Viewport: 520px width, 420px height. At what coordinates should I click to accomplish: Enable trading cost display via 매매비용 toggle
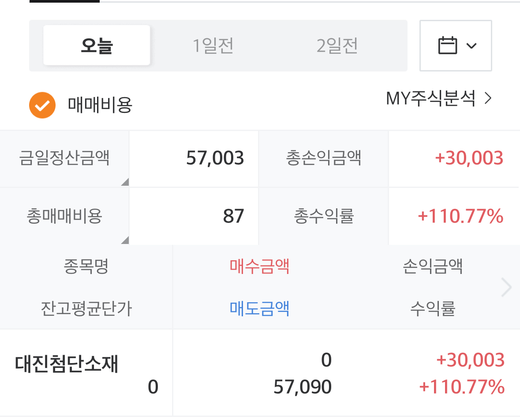point(42,105)
